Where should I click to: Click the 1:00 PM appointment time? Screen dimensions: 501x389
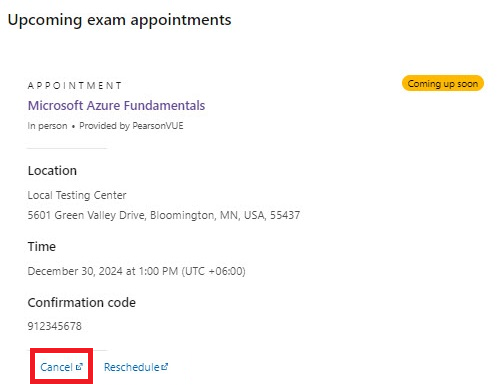coord(158,271)
